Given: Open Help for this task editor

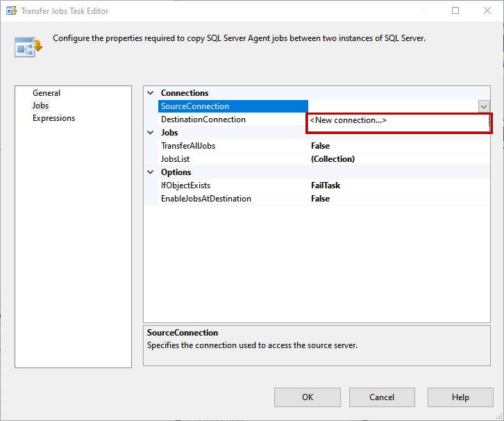Looking at the screenshot, I should (x=460, y=397).
